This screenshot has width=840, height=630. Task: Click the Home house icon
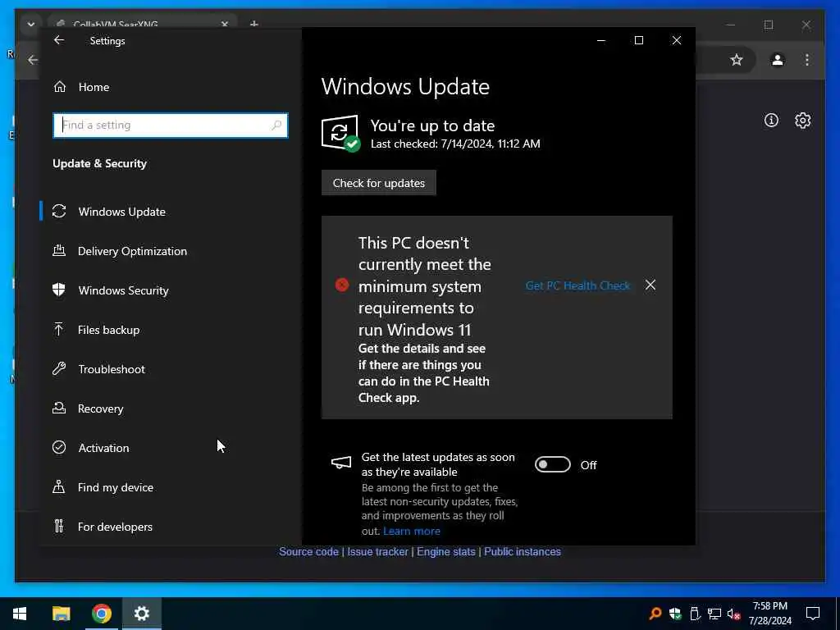pyautogui.click(x=60, y=86)
